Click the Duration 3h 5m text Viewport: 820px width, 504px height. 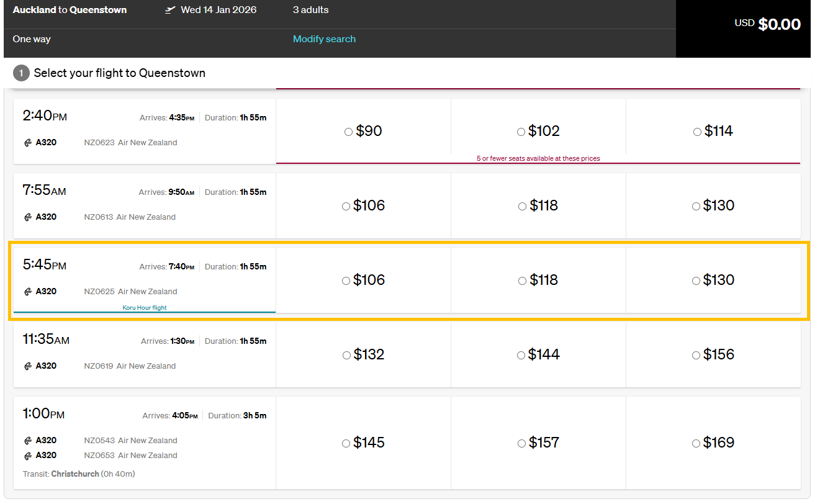(237, 416)
